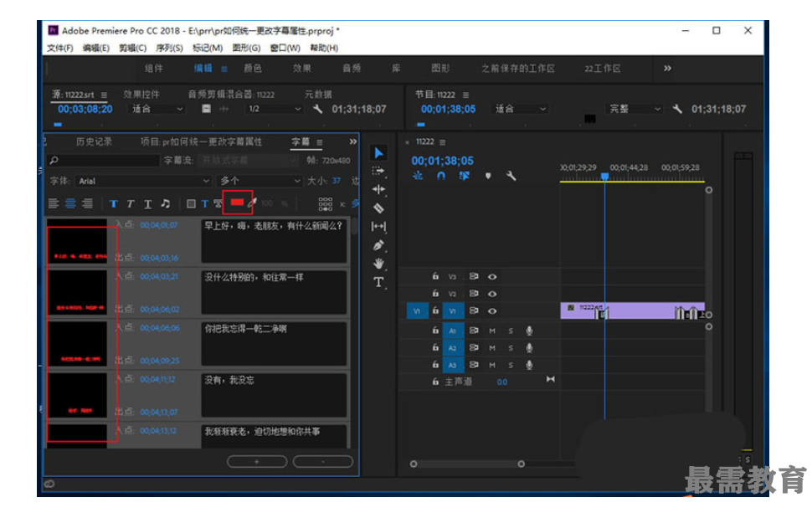This screenshot has width=812, height=513.
Task: Switch to the 历史记录 tab
Action: [x=94, y=141]
